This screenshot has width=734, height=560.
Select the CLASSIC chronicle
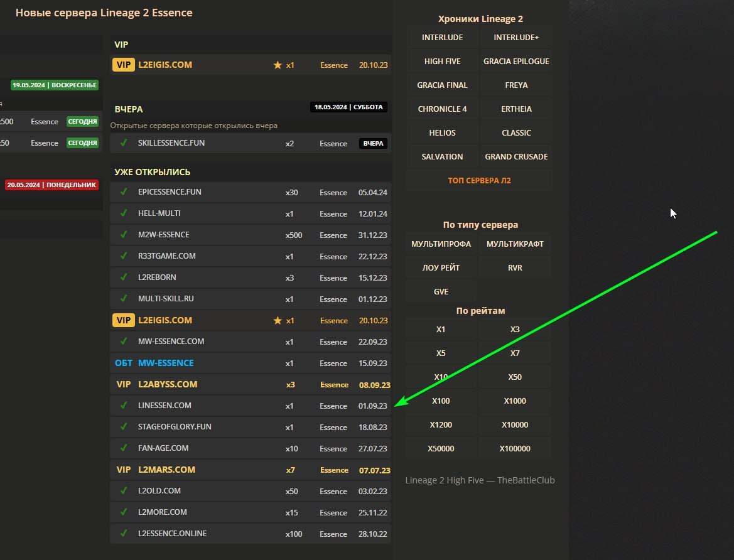pos(516,133)
